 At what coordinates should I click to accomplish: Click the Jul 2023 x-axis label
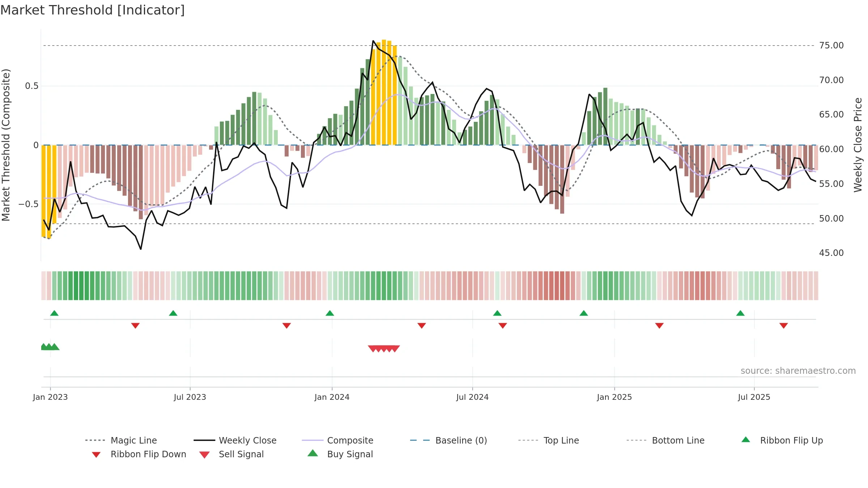(190, 397)
